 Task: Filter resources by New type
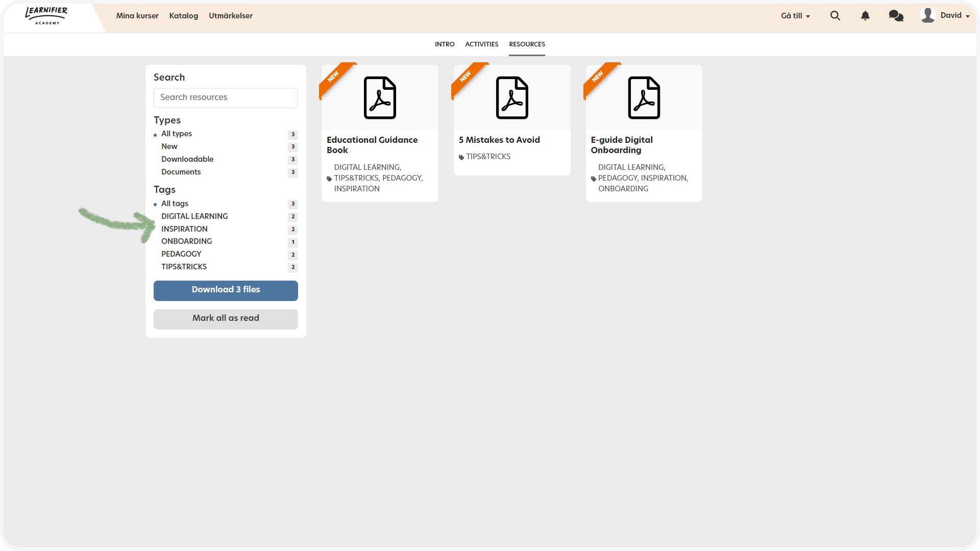[169, 146]
